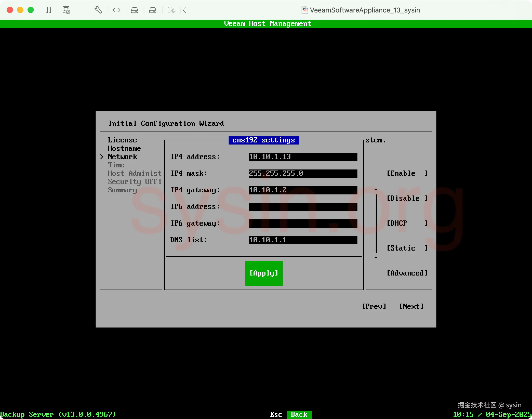532x419 pixels.
Task: Choose the Enable adapter option
Action: click(x=407, y=173)
